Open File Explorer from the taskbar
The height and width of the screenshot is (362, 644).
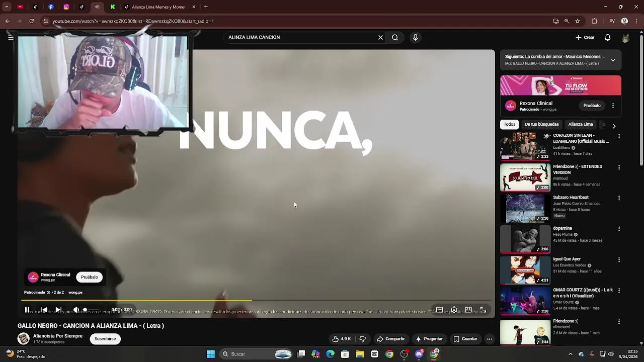[360, 354]
